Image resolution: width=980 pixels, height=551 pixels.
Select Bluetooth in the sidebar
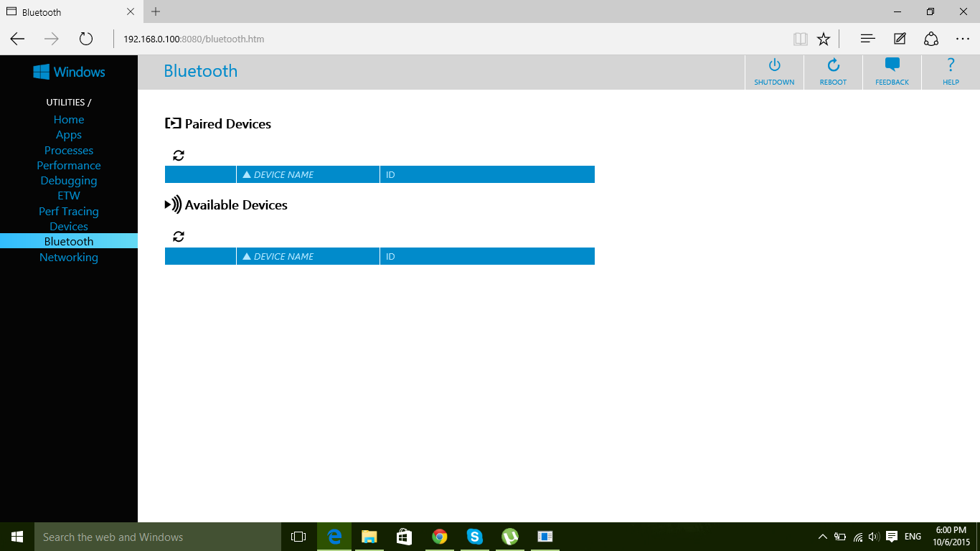coord(69,241)
